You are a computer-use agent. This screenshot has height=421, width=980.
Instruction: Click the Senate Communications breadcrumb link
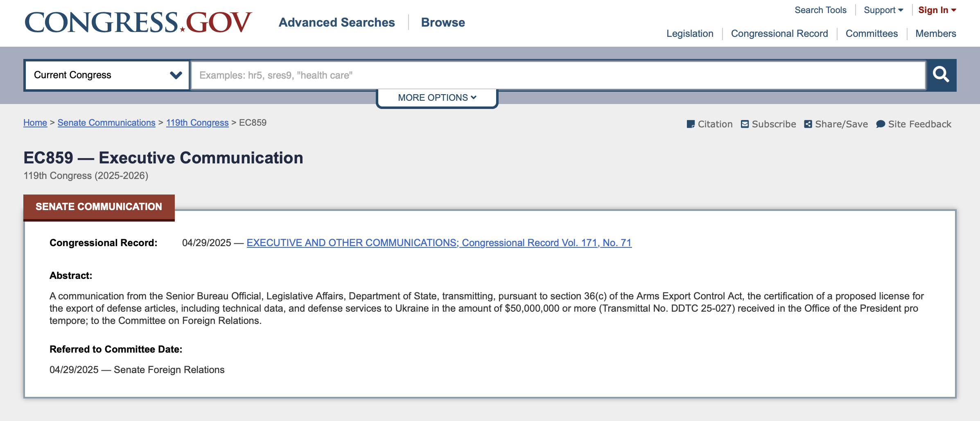(x=106, y=122)
